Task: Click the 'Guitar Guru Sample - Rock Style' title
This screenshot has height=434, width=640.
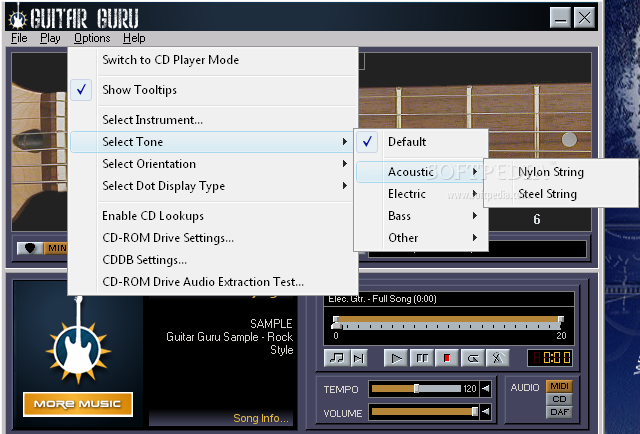Action: pos(230,343)
